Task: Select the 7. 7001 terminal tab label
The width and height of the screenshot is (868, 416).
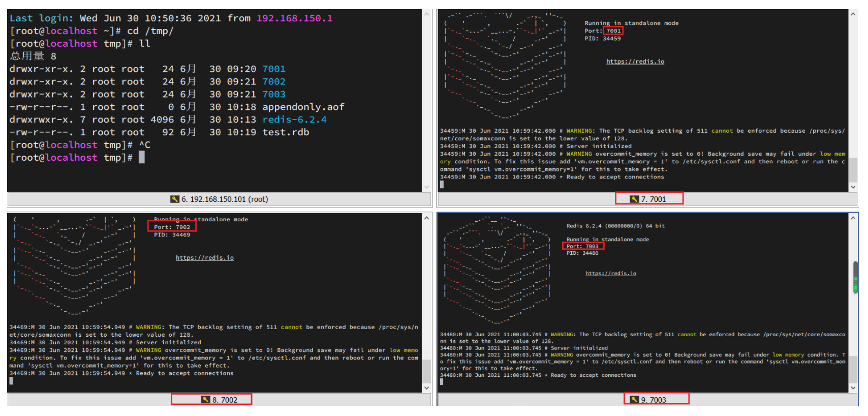Action: (653, 199)
